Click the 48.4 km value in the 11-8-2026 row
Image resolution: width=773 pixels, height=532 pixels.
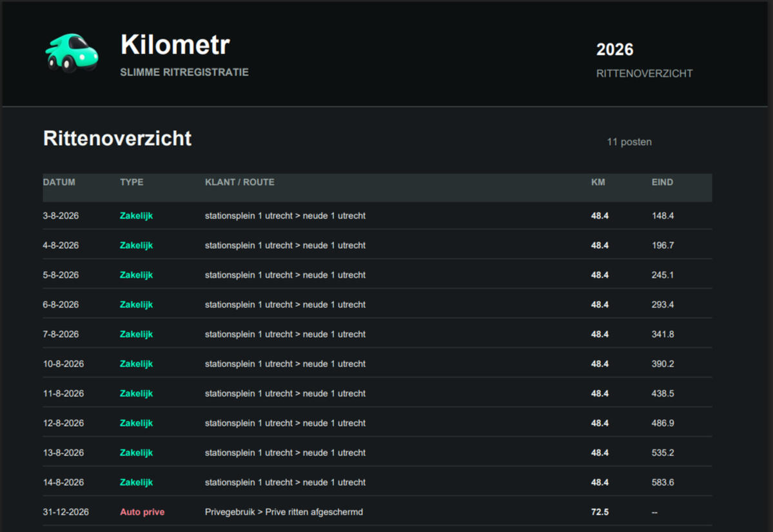click(600, 393)
